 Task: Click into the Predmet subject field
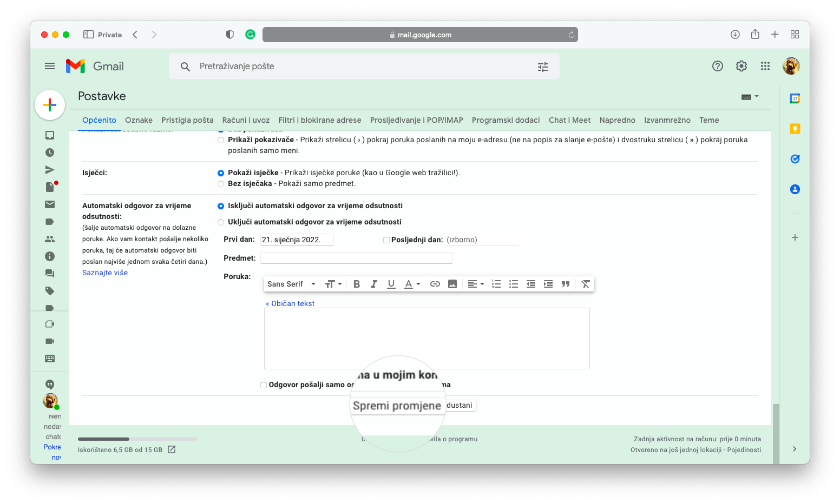tap(356, 258)
